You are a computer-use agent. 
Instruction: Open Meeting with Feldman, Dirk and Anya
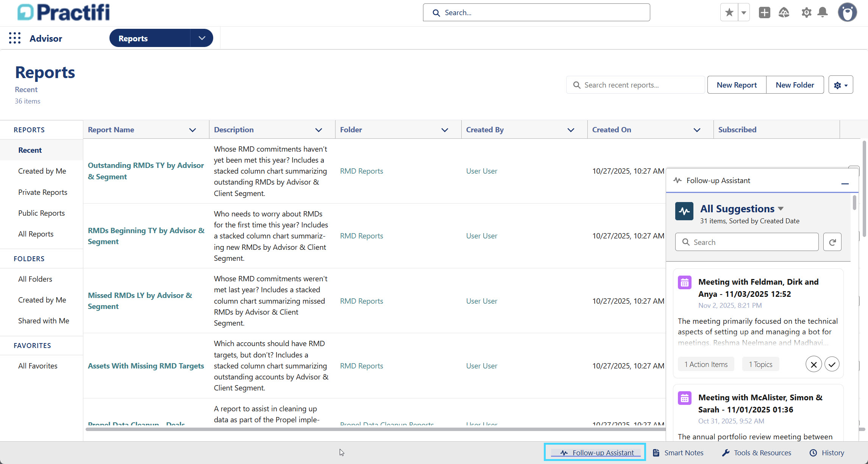(758, 288)
